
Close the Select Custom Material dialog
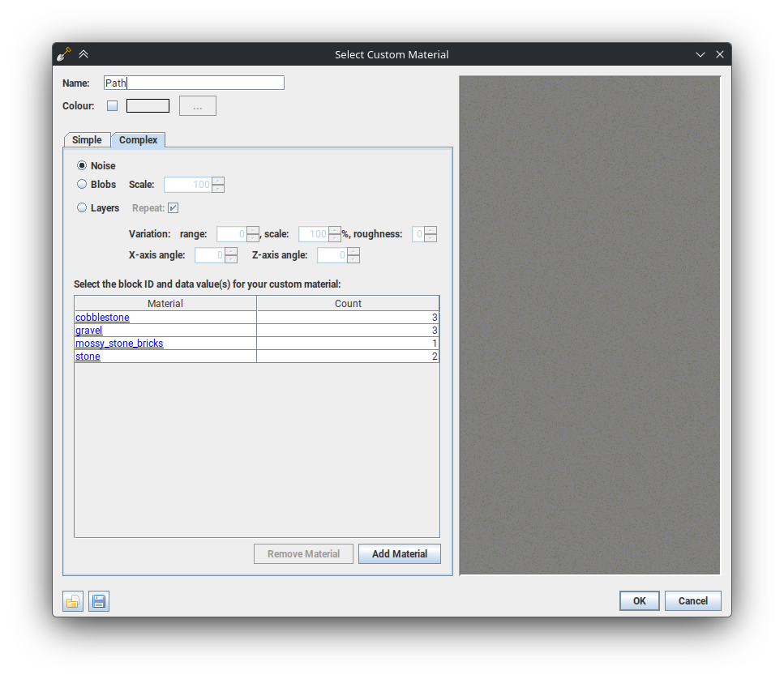[x=720, y=54]
